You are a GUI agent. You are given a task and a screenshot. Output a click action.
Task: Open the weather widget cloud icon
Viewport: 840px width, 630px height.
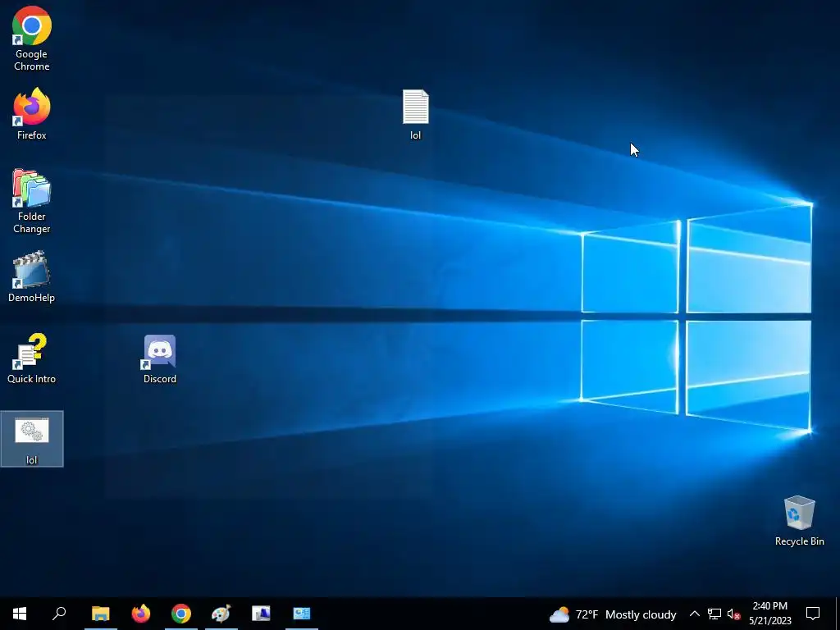click(x=559, y=614)
